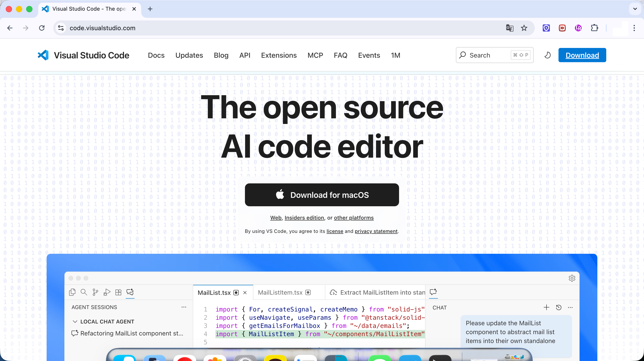Viewport: 644px width, 361px height.
Task: Open the purple circular extension icon
Action: pyautogui.click(x=578, y=28)
